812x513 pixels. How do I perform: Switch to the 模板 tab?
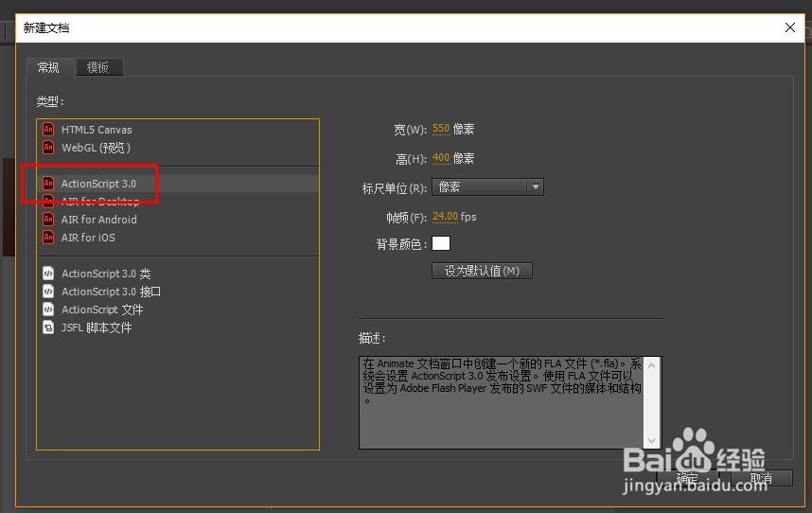(99, 67)
